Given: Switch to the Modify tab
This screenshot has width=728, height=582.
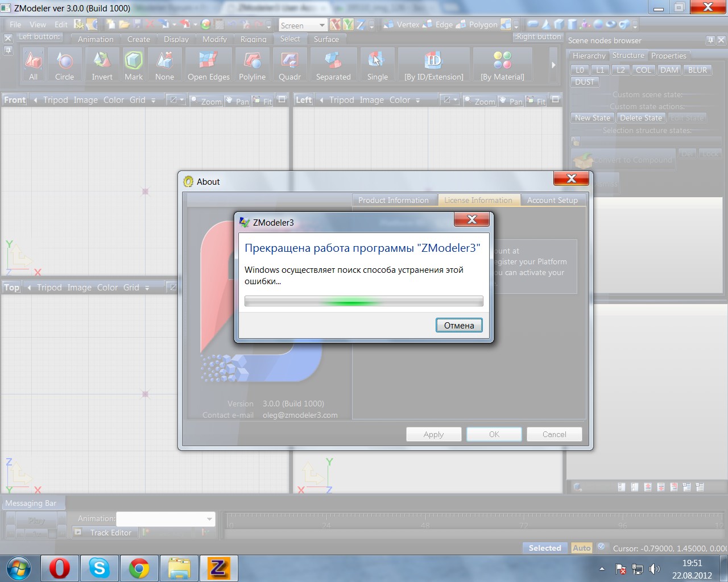Looking at the screenshot, I should (x=214, y=39).
